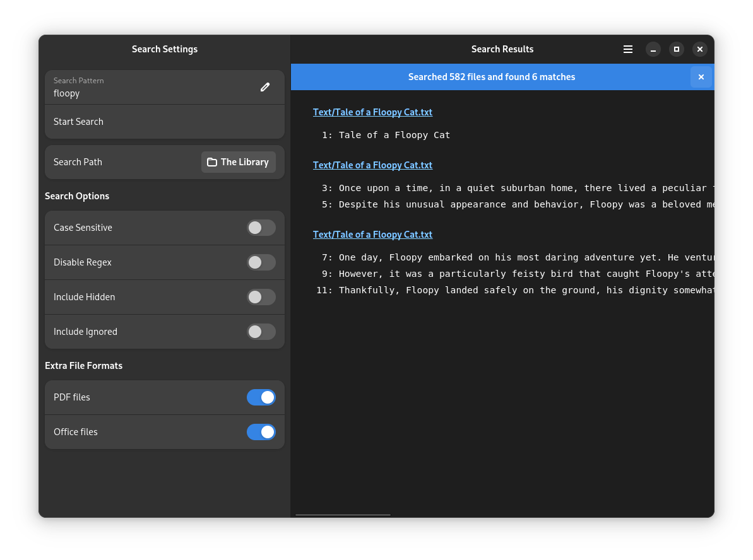Click the horizontal scrollbar under results

343,515
